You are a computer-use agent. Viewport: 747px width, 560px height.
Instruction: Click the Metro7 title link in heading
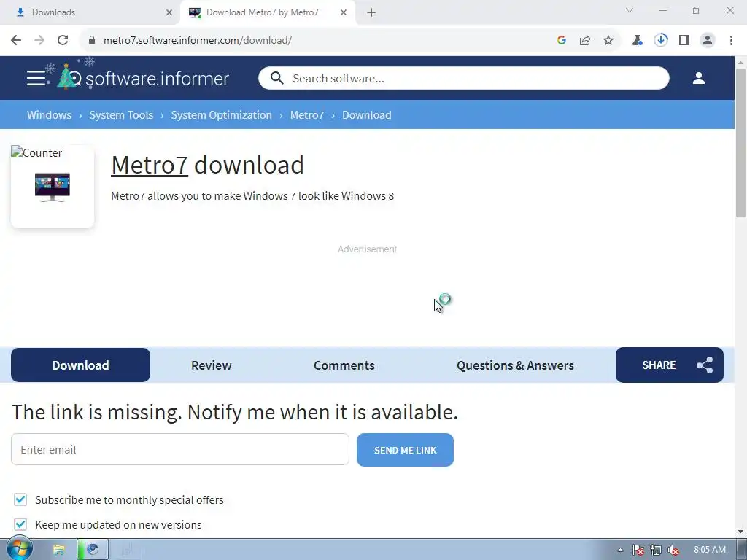point(150,165)
